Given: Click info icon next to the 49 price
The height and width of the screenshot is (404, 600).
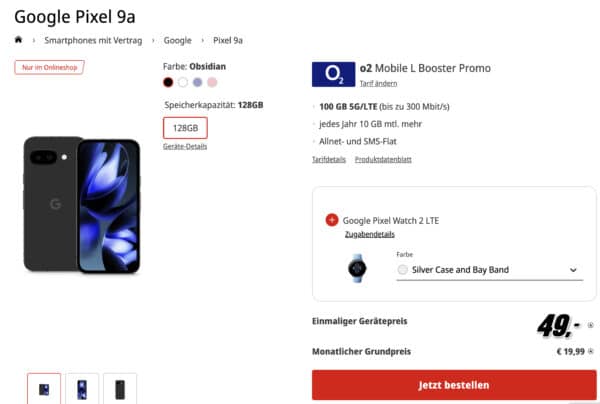Looking at the screenshot, I should click(590, 325).
